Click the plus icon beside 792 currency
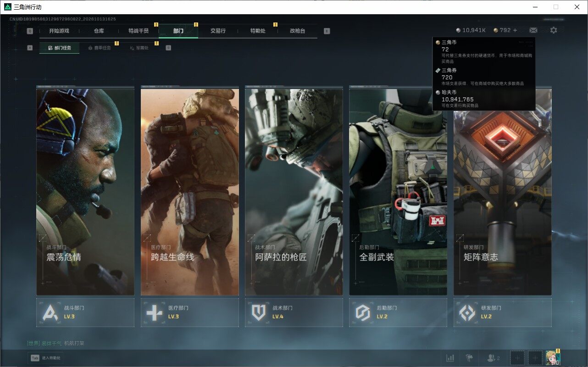This screenshot has height=367, width=588. pyautogui.click(x=515, y=30)
